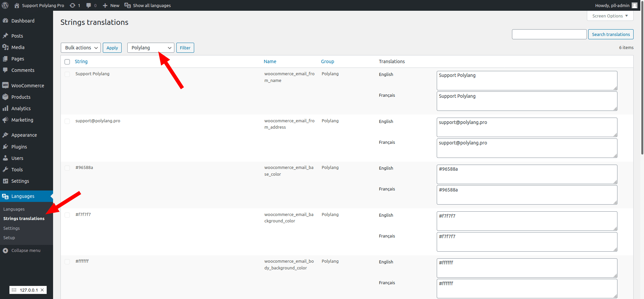This screenshot has width=644, height=299.
Task: Click the pll-admin avatar icon
Action: click(x=634, y=5)
